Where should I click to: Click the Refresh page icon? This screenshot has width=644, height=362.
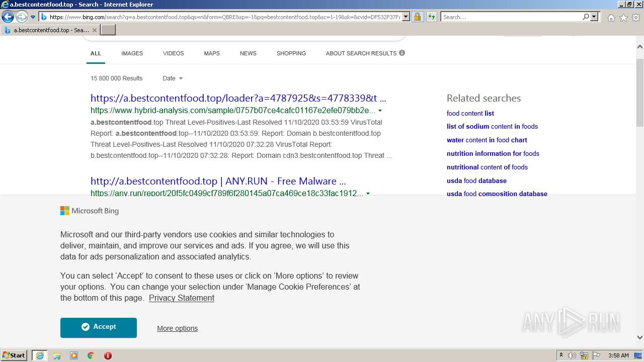coord(432,17)
